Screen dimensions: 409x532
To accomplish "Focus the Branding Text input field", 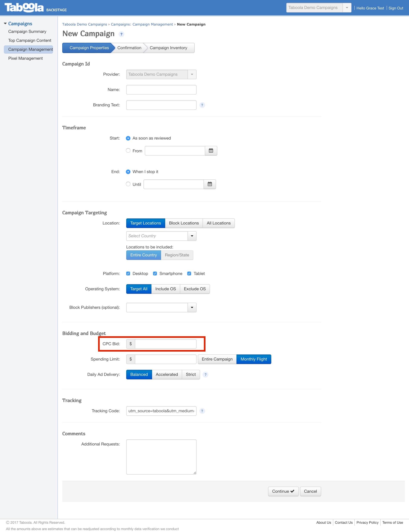I will point(161,105).
